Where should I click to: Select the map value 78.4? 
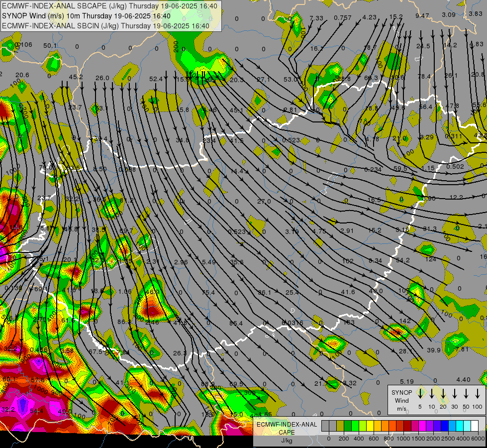tap(424, 77)
